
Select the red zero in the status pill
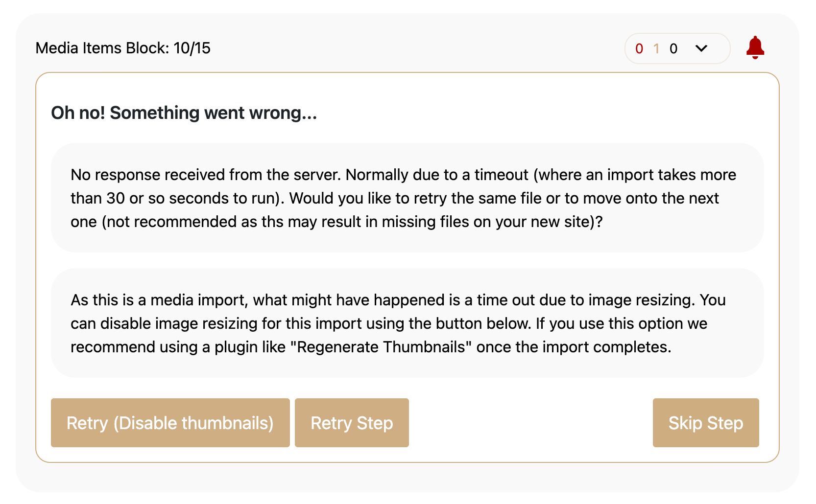coord(639,49)
